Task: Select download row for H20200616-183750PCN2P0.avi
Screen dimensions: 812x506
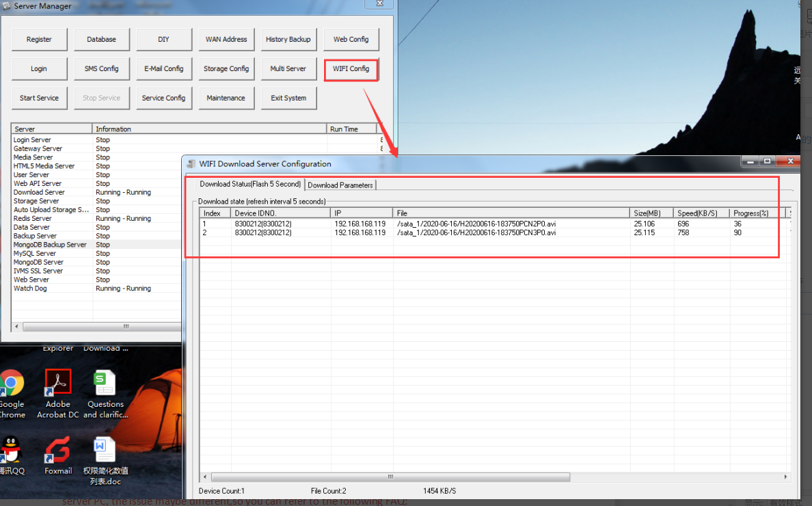Action: [476, 224]
